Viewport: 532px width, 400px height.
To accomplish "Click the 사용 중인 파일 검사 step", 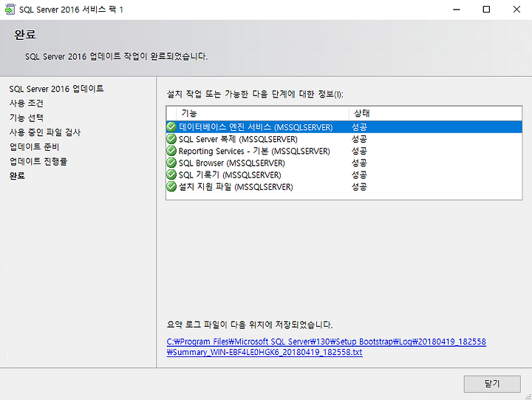I will [45, 132].
